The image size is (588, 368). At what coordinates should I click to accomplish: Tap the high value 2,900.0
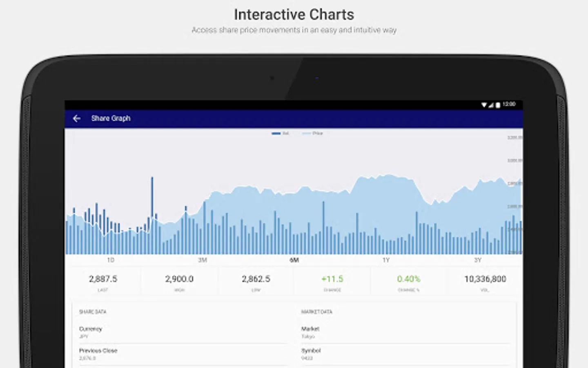click(x=179, y=279)
